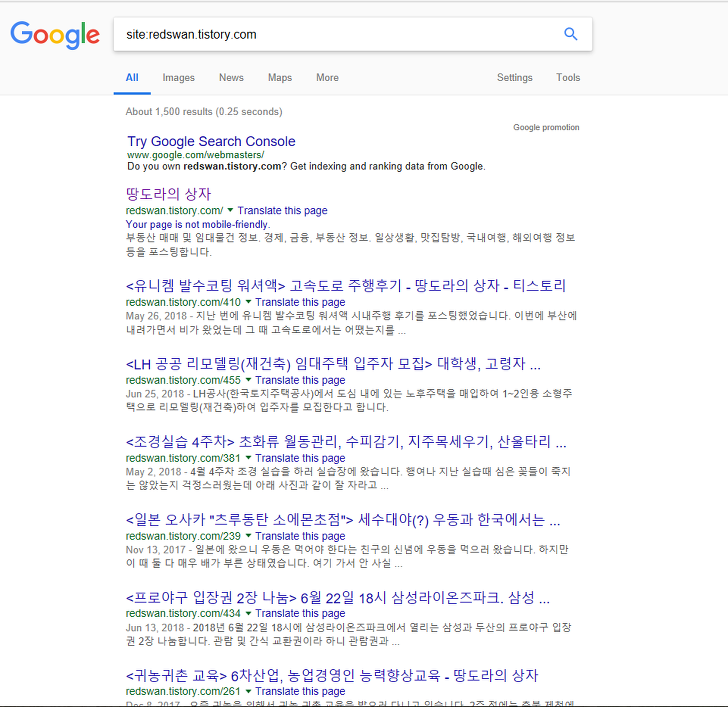The height and width of the screenshot is (707, 728).
Task: Switch to the Images tab
Action: 178,78
